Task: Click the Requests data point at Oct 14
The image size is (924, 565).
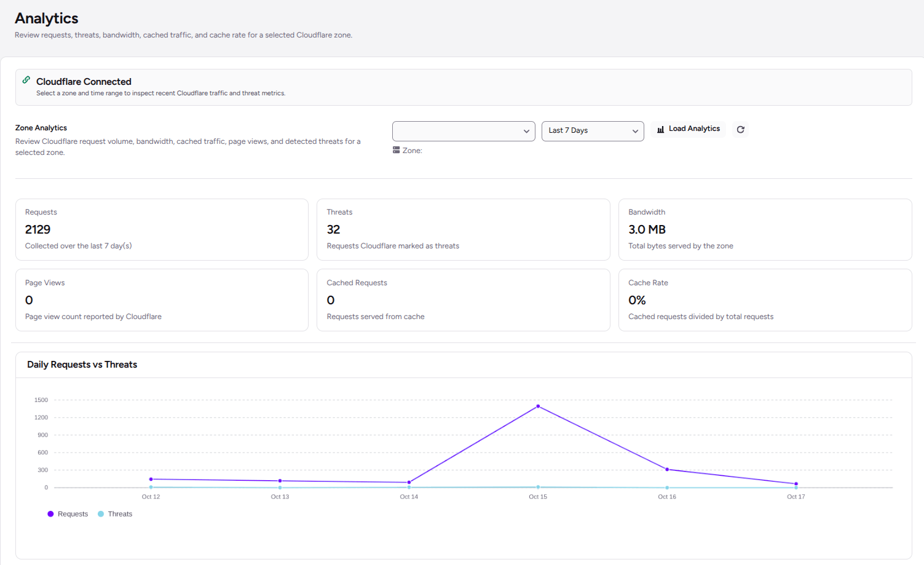Action: pyautogui.click(x=409, y=483)
